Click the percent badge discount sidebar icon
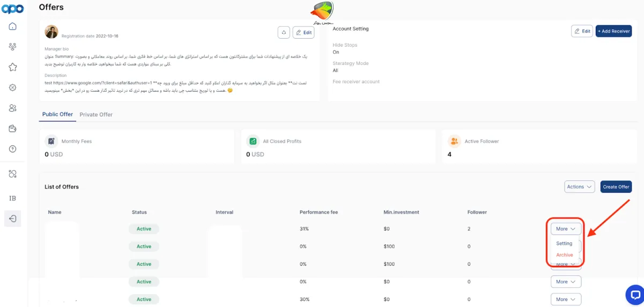This screenshot has height=307, width=644. (13, 87)
